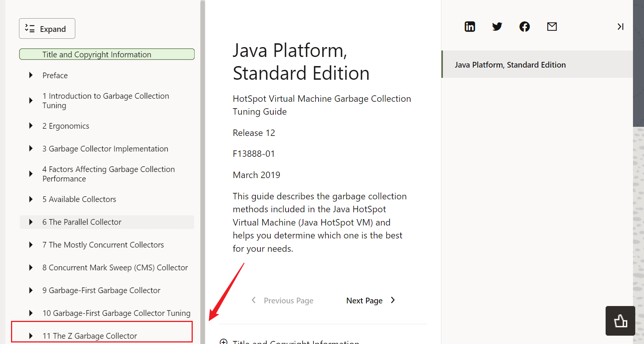Share this page by email icon

[552, 27]
